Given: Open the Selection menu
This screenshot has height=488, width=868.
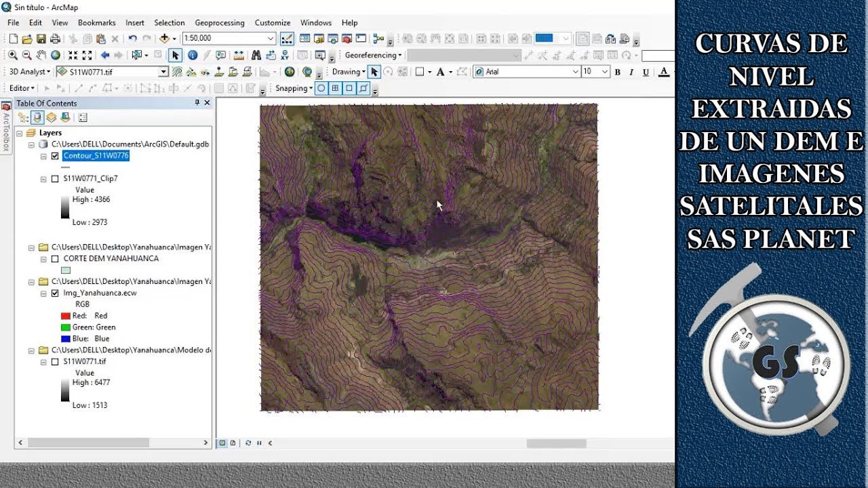Looking at the screenshot, I should (x=170, y=22).
